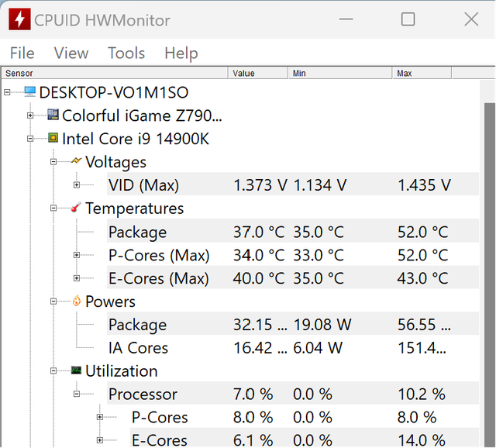Image resolution: width=496 pixels, height=448 pixels.
Task: Click the Voltages category icon
Action: tap(76, 160)
